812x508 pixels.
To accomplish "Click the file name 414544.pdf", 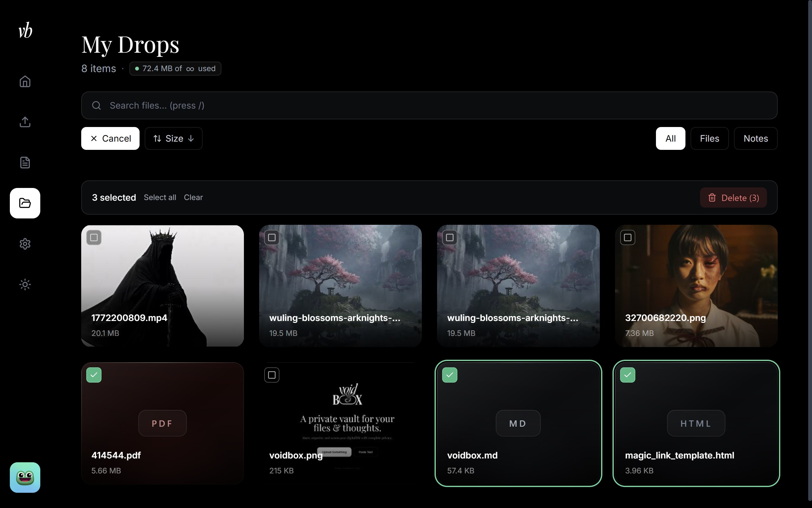I will tap(116, 455).
